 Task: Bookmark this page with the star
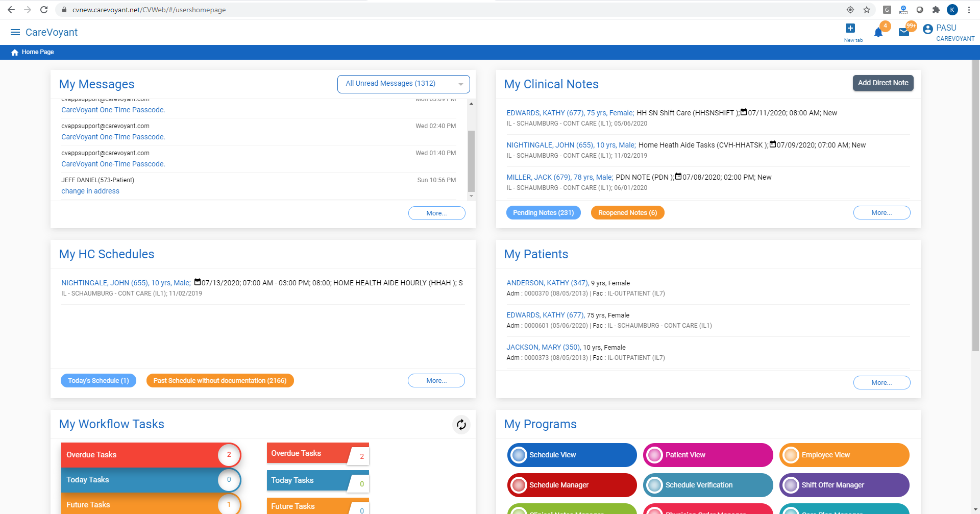pyautogui.click(x=867, y=10)
